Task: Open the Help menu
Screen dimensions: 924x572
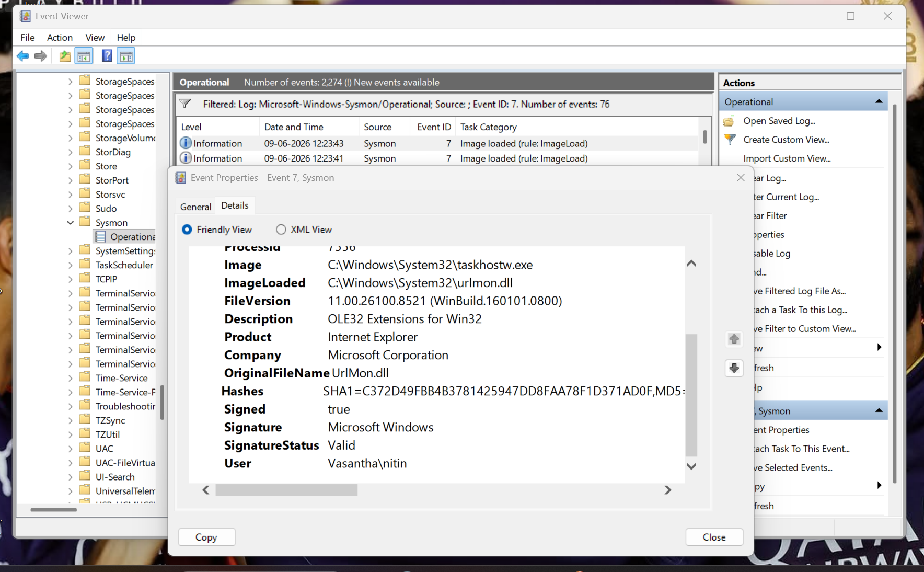Action: coord(126,38)
